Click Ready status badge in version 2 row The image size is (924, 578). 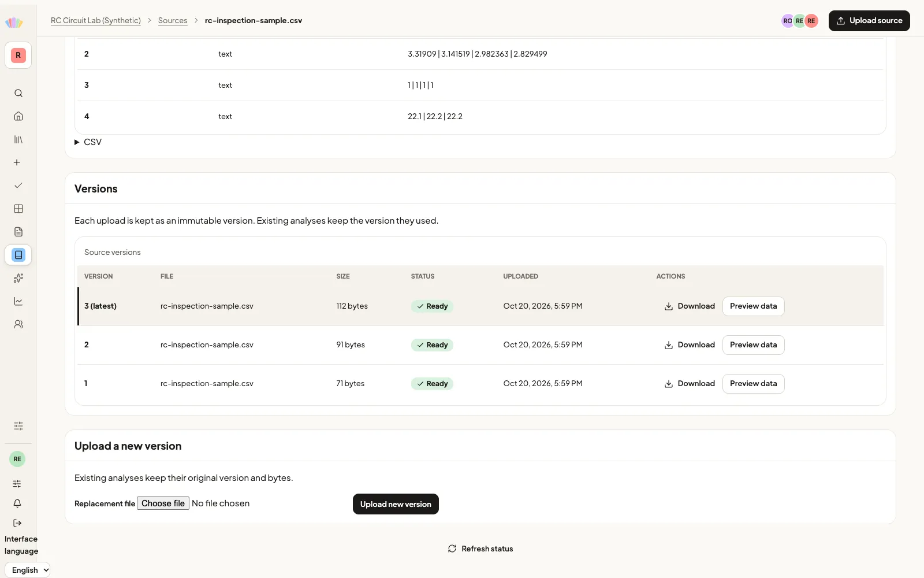pos(432,345)
